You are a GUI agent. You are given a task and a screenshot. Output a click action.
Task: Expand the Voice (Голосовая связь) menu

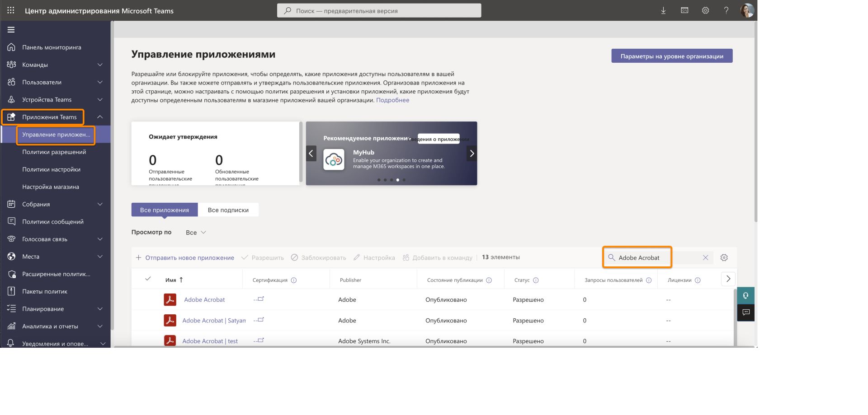point(100,239)
